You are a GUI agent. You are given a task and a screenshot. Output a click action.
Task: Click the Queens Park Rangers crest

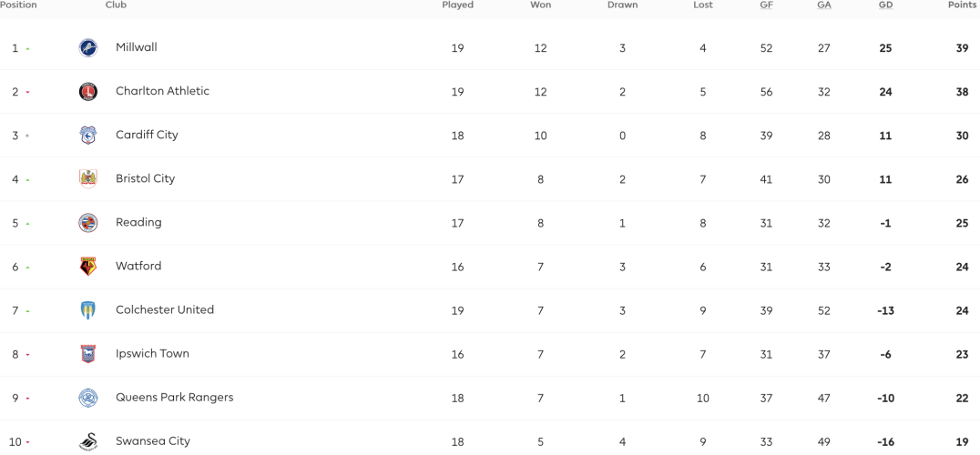(88, 398)
